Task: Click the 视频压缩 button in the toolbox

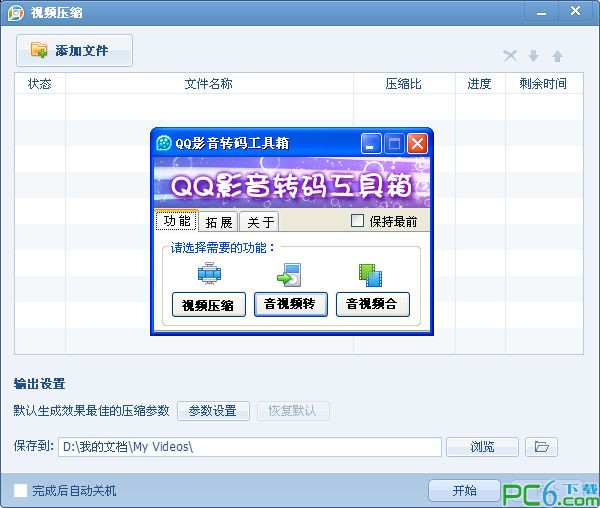Action: [209, 305]
